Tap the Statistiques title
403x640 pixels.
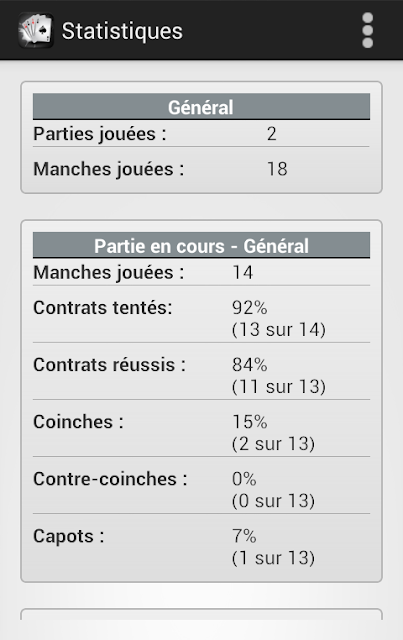(122, 31)
